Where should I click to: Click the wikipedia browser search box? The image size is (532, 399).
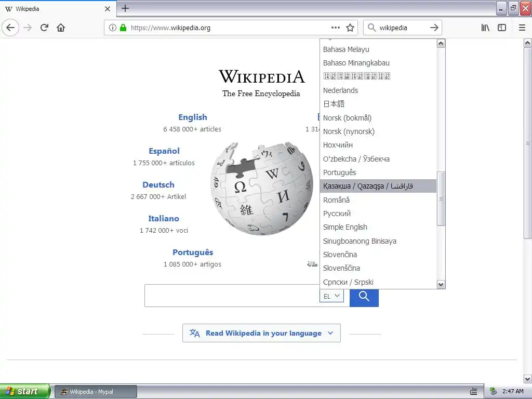[402, 28]
